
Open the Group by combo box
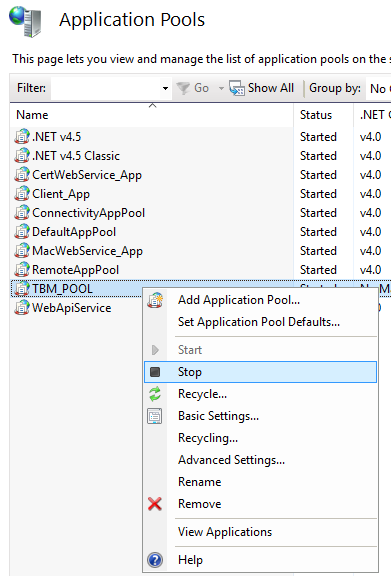point(379,89)
